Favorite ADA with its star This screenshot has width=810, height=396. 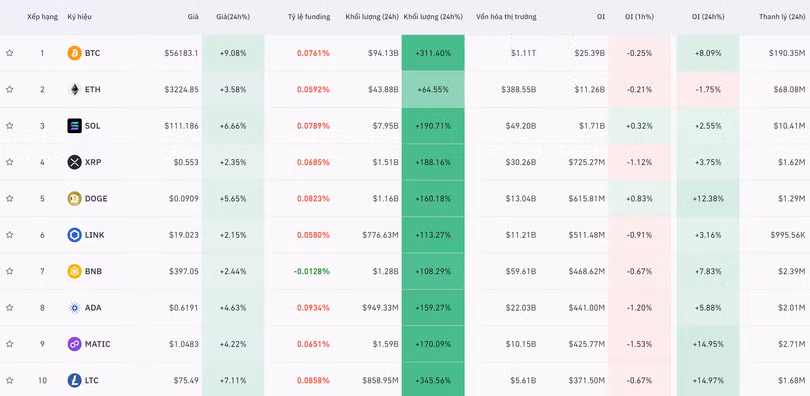pos(9,308)
